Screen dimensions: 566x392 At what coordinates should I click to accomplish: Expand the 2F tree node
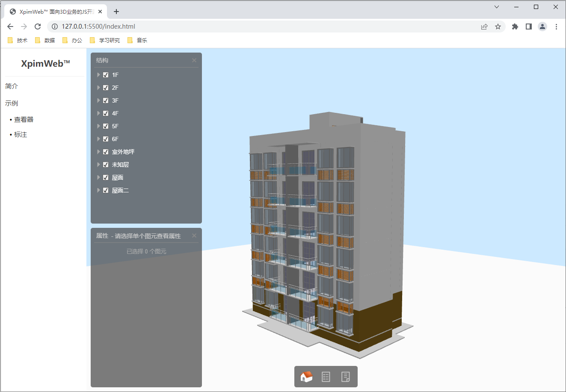point(98,87)
